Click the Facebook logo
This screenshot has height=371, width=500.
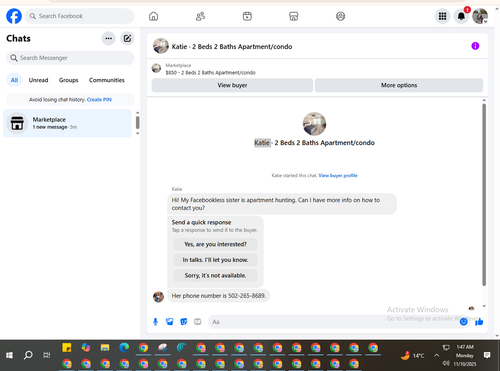click(14, 16)
